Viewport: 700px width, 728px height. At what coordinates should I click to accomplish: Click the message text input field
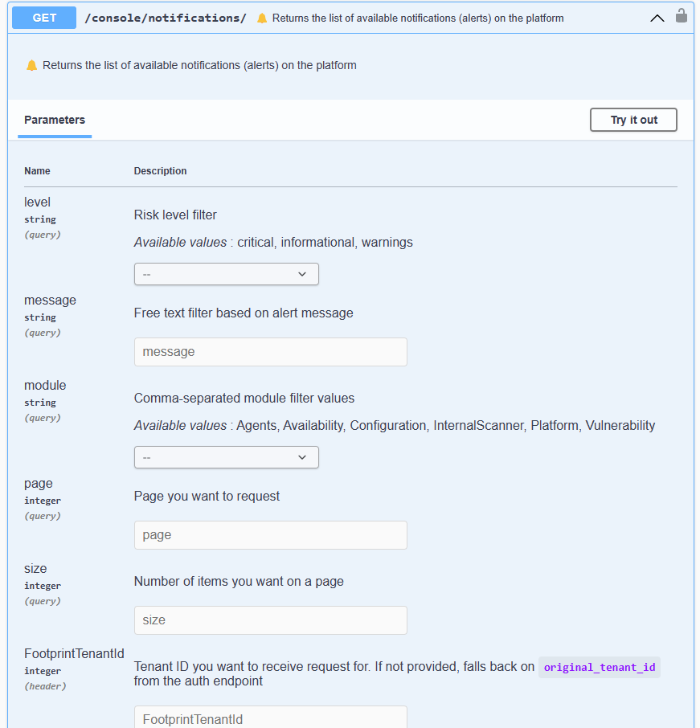[270, 352]
